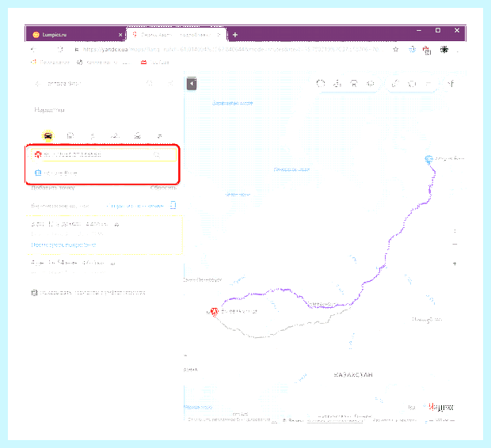
Task: Click the browser back arrow
Action: pos(33,49)
